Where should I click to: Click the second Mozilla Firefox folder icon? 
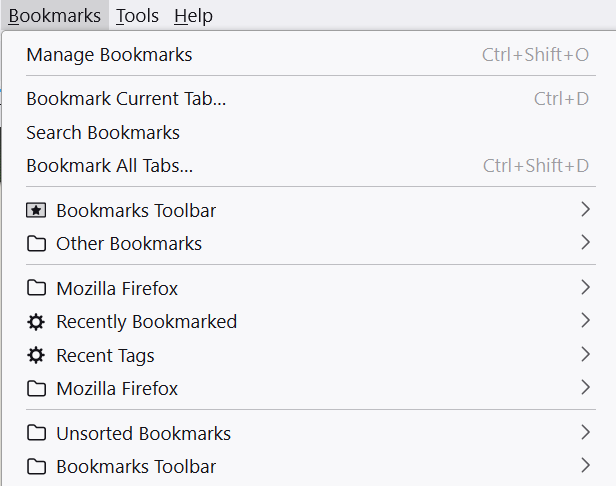pos(36,389)
